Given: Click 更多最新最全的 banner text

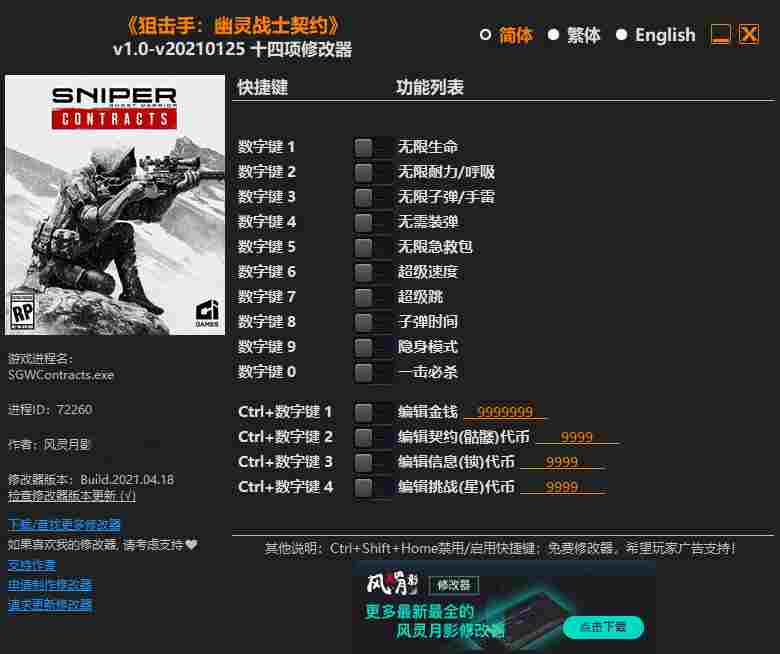Looking at the screenshot, I should pyautogui.click(x=419, y=611).
